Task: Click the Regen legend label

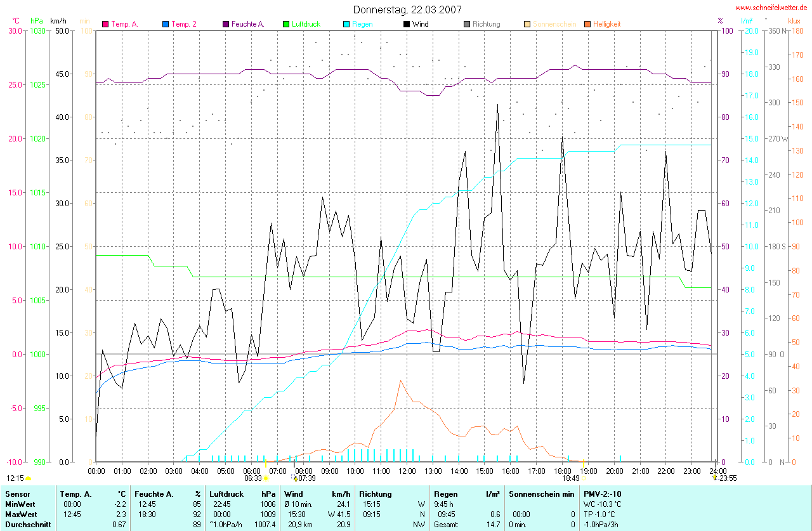Action: coord(362,24)
